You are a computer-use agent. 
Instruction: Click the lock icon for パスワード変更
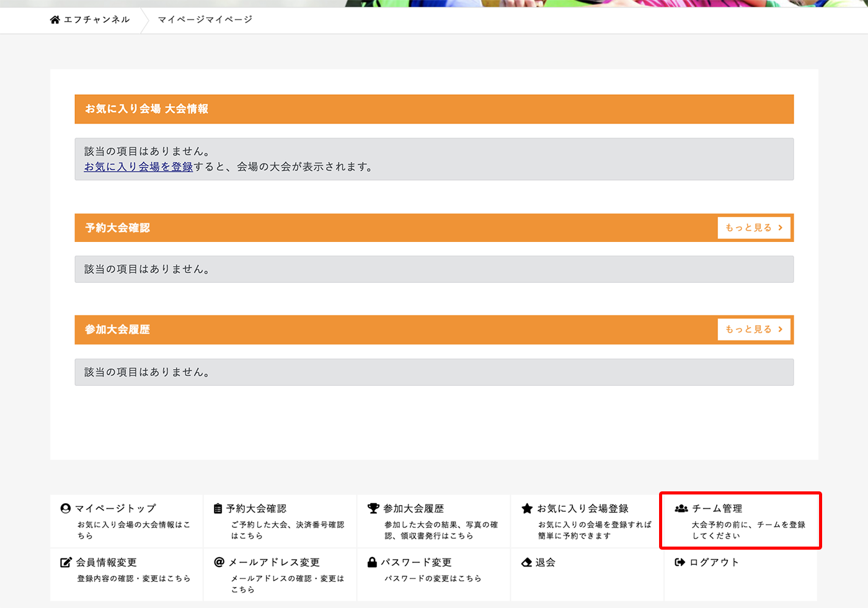[x=372, y=562]
